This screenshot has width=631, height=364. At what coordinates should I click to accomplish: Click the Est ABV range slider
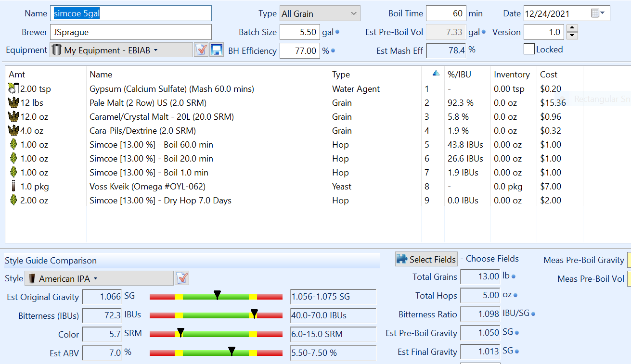pyautogui.click(x=216, y=352)
